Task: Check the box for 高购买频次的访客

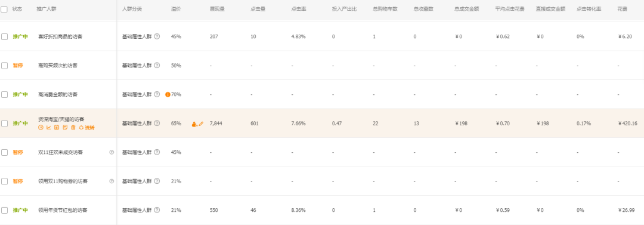Action: click(x=4, y=66)
